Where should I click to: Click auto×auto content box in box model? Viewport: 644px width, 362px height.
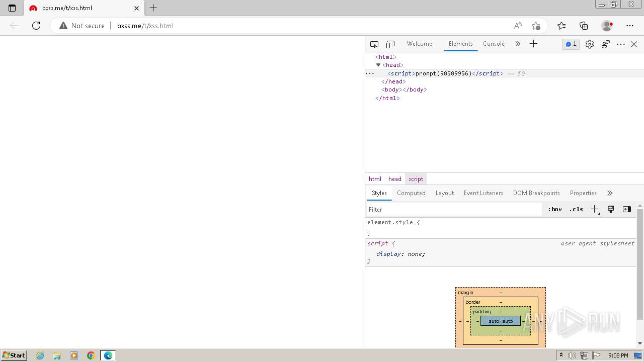click(501, 321)
